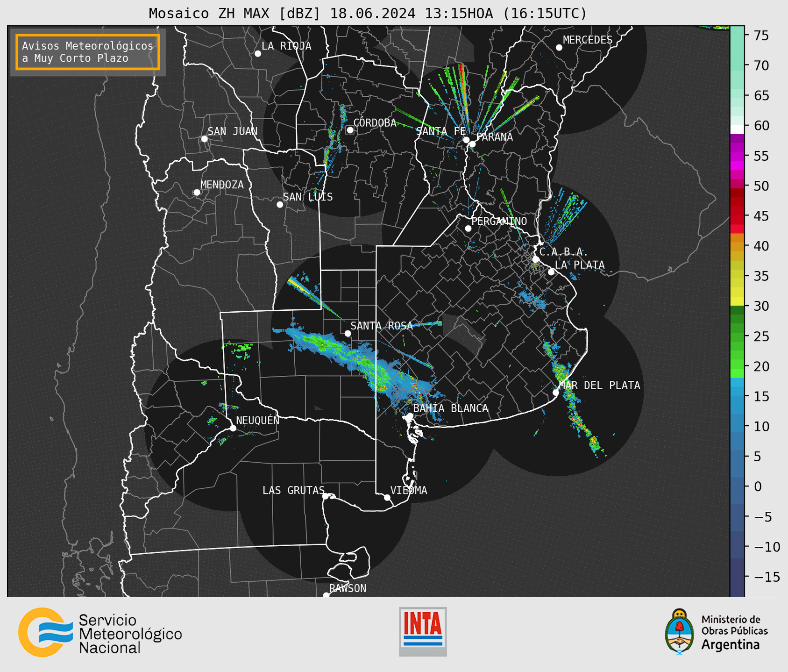Viewport: 788px width, 672px height.
Task: Click the 60 value on the dBZ scale
Action: tap(761, 126)
